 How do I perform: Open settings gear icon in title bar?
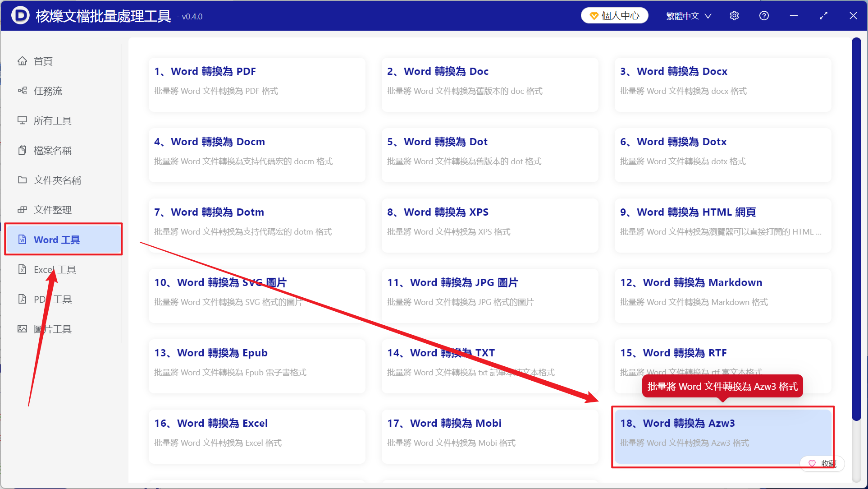(734, 16)
